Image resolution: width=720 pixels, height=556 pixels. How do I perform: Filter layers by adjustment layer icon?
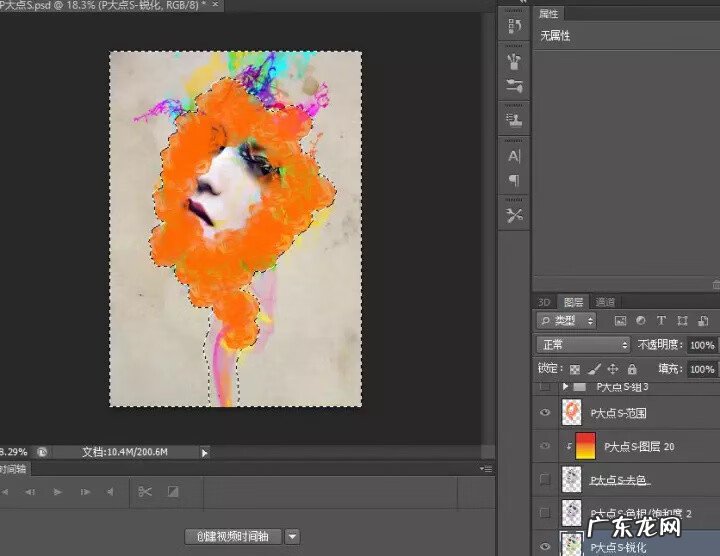point(641,321)
